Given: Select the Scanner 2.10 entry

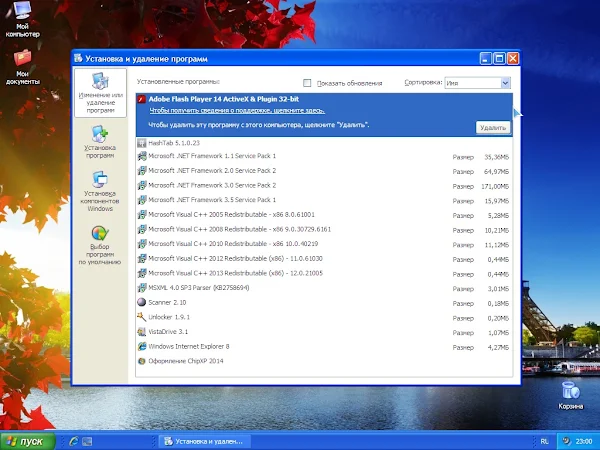Looking at the screenshot, I should tap(324, 302).
